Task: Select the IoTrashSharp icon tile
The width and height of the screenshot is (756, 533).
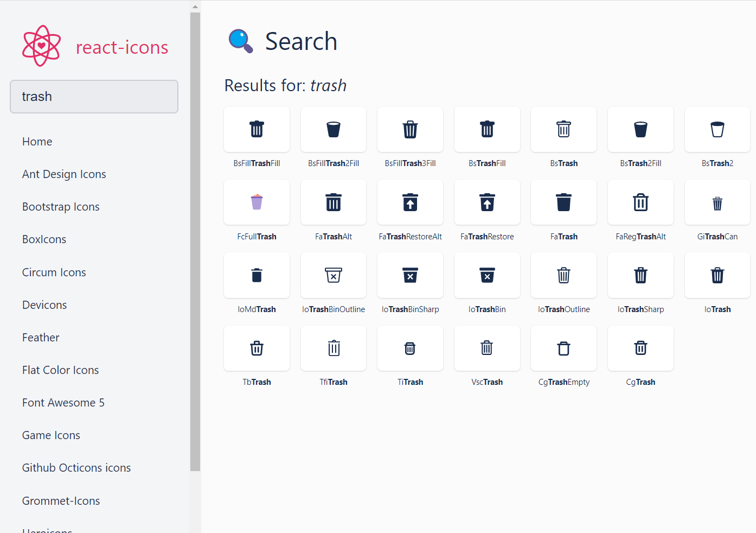Action: coord(641,275)
